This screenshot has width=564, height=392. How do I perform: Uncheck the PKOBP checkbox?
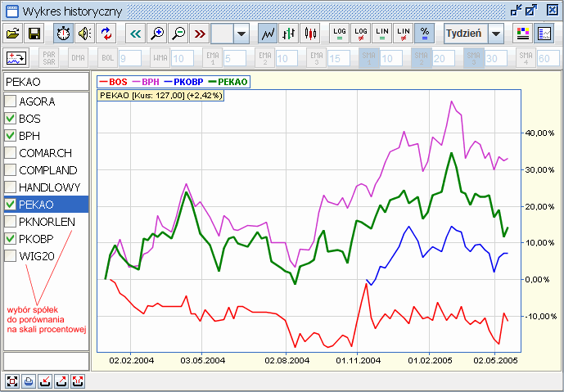tap(10, 239)
